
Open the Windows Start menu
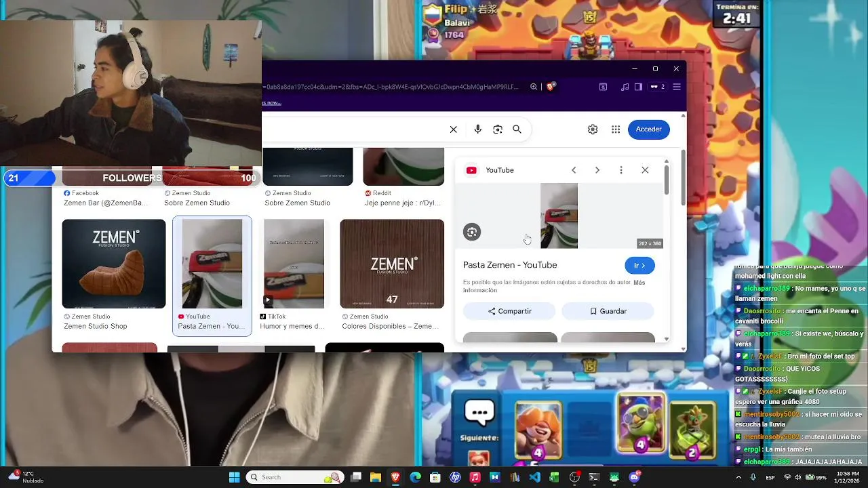tap(235, 477)
